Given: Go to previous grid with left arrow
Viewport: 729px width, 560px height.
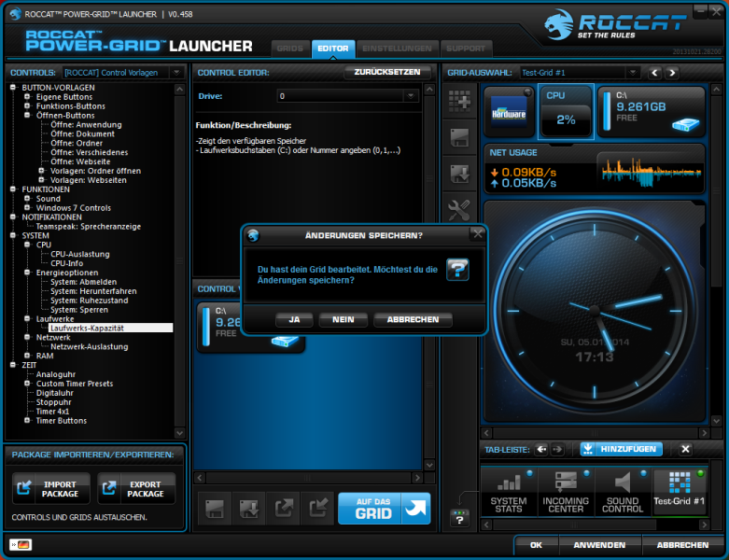Looking at the screenshot, I should (655, 73).
